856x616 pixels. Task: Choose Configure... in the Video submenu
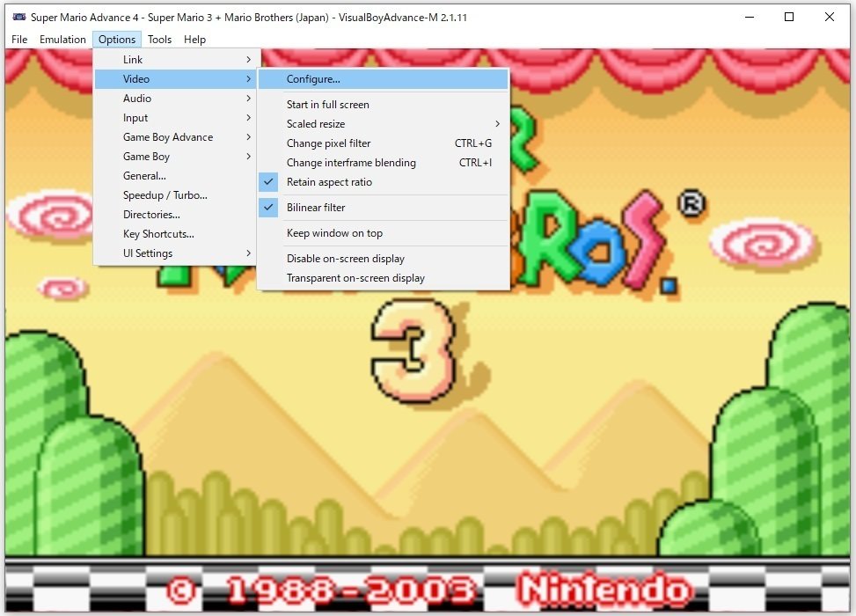[384, 78]
